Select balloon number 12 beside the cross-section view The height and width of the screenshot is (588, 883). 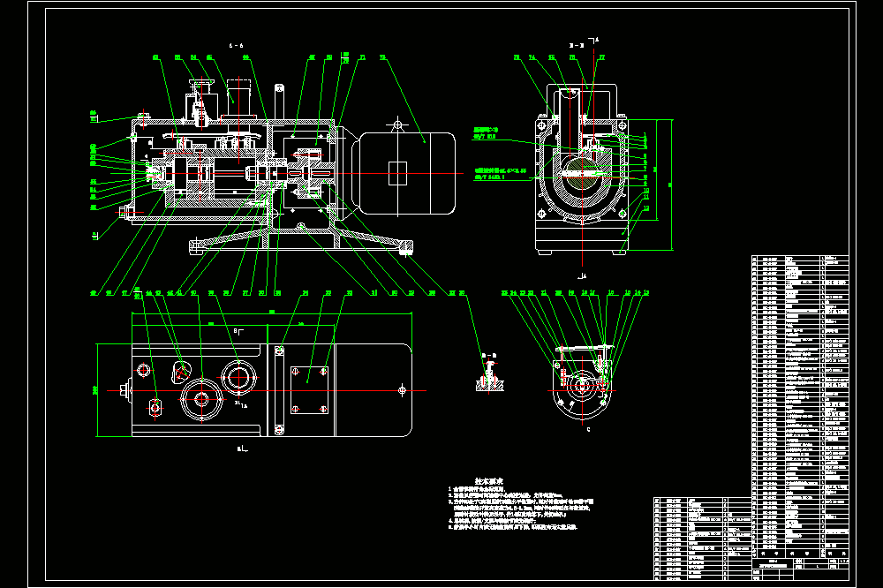646,207
